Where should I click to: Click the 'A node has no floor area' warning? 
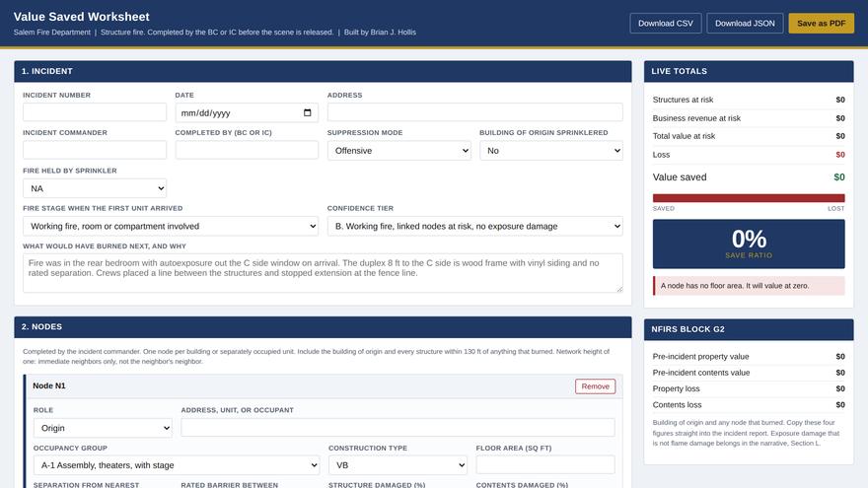pos(749,286)
